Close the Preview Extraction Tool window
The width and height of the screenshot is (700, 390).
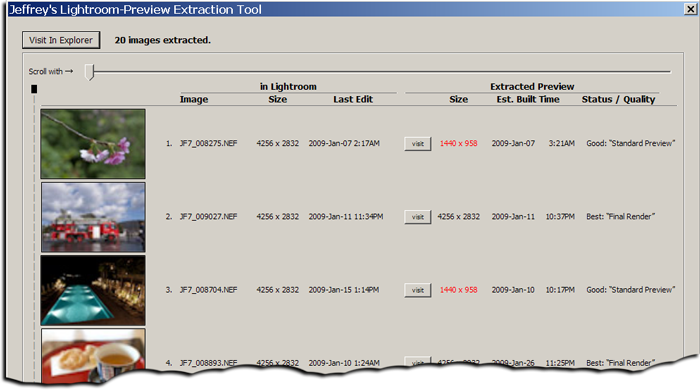coord(690,9)
